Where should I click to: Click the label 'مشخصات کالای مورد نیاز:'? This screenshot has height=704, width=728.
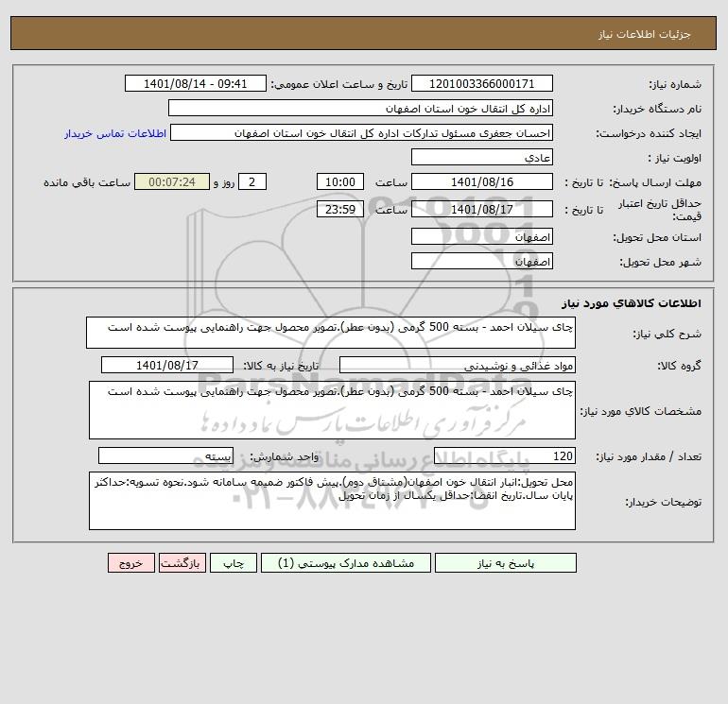(641, 411)
